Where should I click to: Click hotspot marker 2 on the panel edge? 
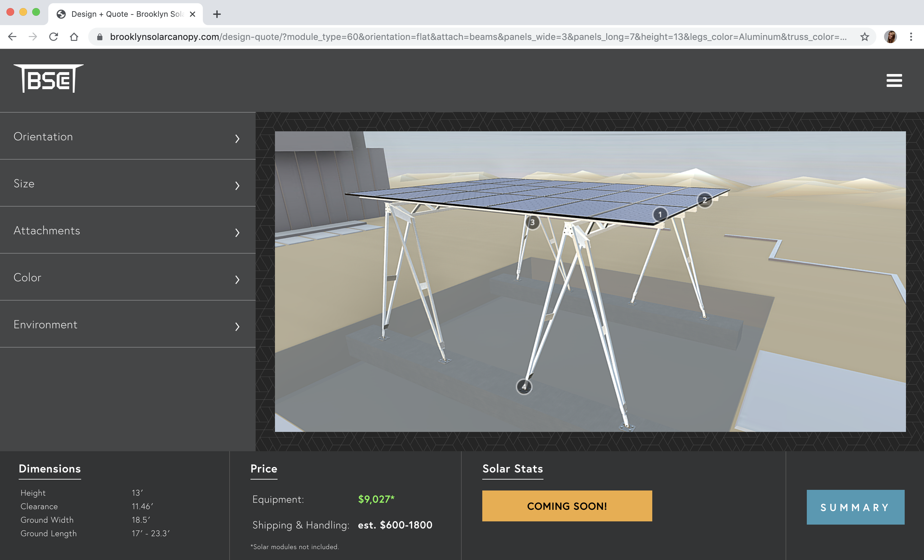705,200
